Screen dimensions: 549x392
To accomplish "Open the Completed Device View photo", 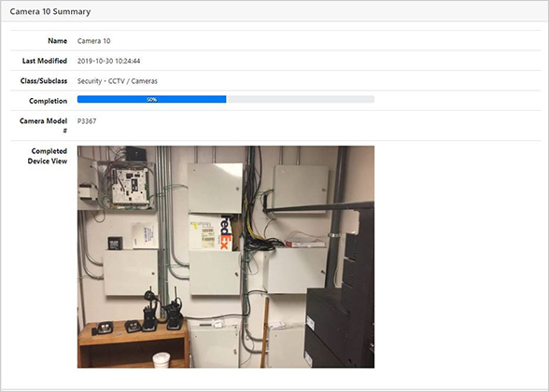I will pos(226,257).
